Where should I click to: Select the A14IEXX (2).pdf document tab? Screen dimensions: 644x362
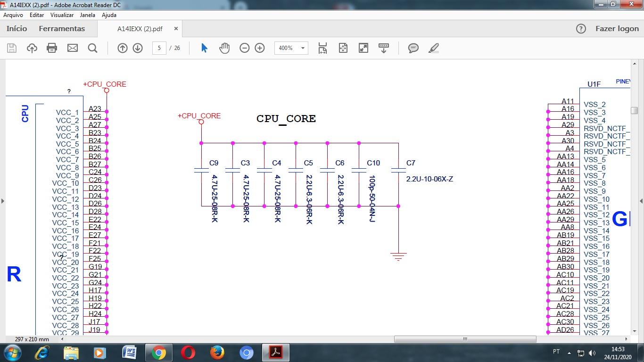(140, 29)
